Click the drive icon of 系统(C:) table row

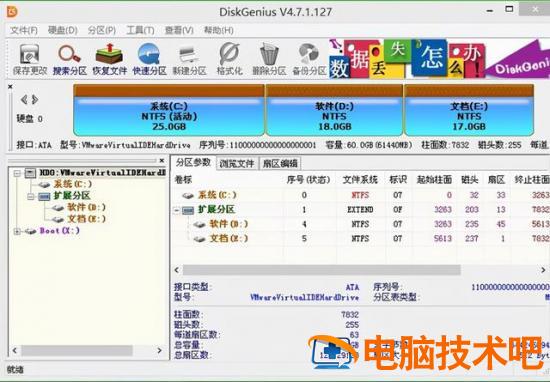click(x=188, y=195)
